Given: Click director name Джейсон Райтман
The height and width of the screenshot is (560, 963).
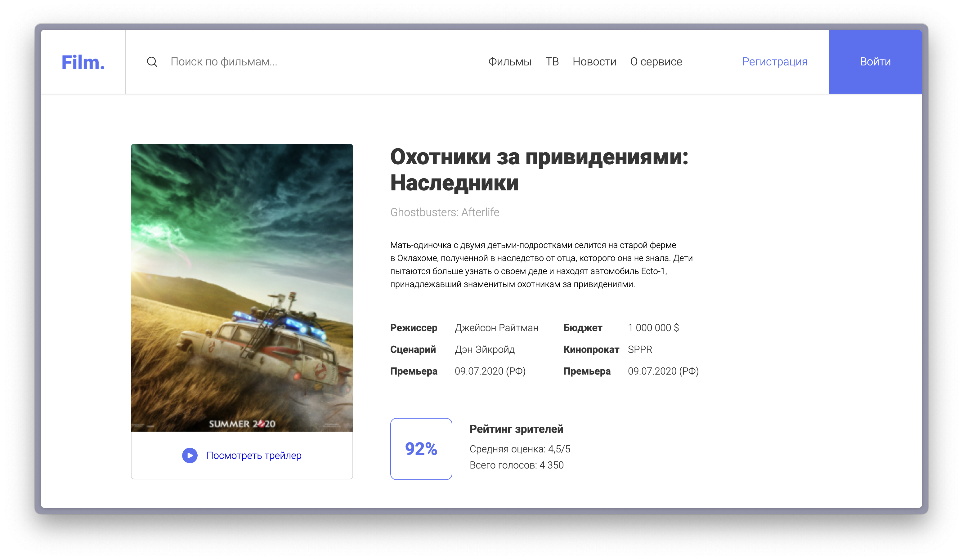Looking at the screenshot, I should pos(496,328).
